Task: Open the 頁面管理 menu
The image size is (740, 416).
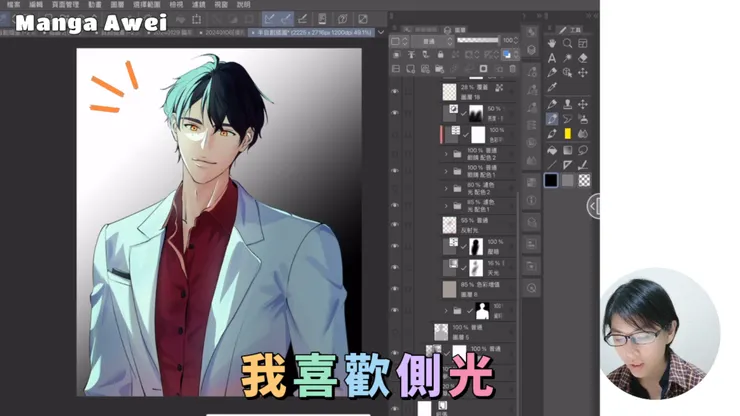Action: tap(65, 4)
